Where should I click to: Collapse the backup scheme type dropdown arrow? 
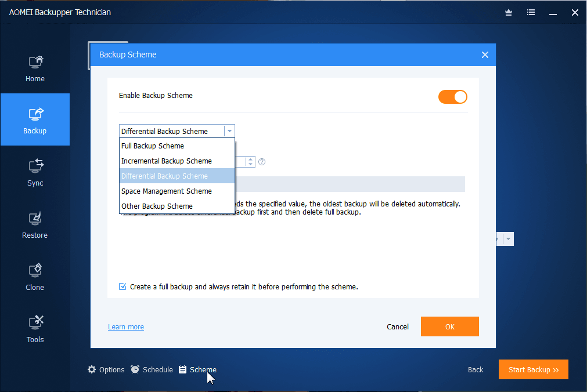click(x=229, y=131)
